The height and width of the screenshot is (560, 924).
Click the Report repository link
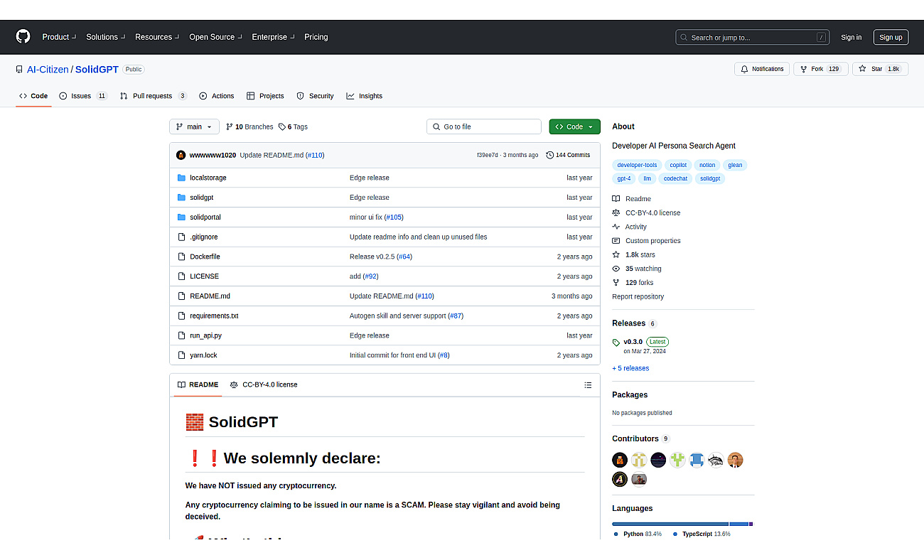pyautogui.click(x=638, y=296)
